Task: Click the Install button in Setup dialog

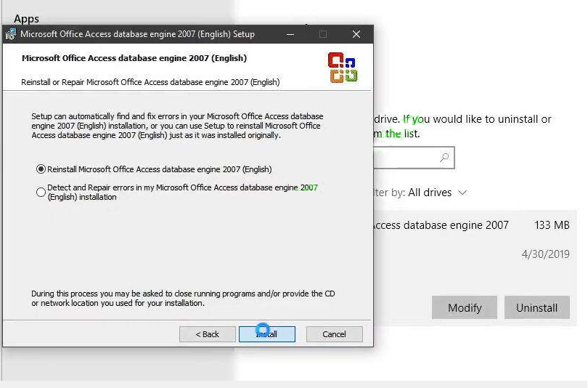Action: coord(267,334)
